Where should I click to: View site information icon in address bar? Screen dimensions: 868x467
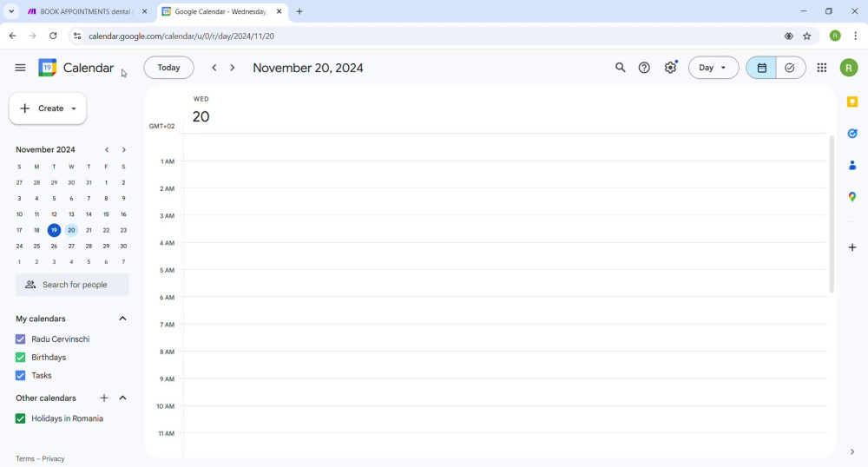point(77,36)
